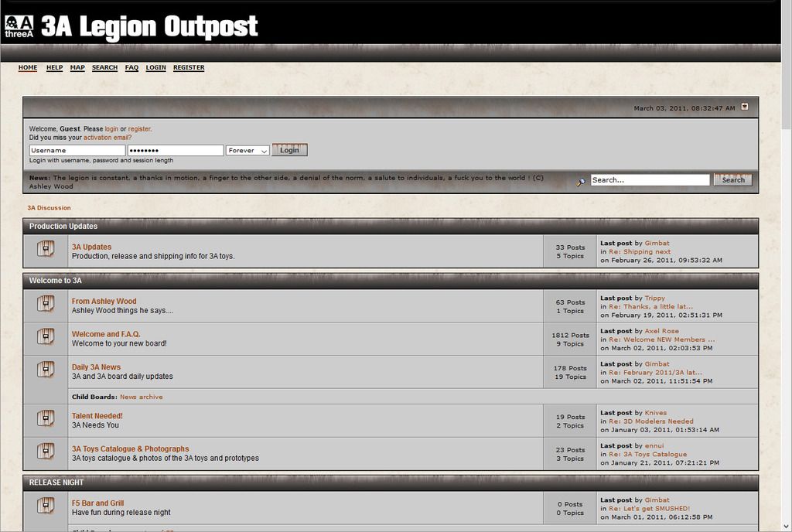
Task: Click the board icon next to 3A Updates
Action: [46, 249]
